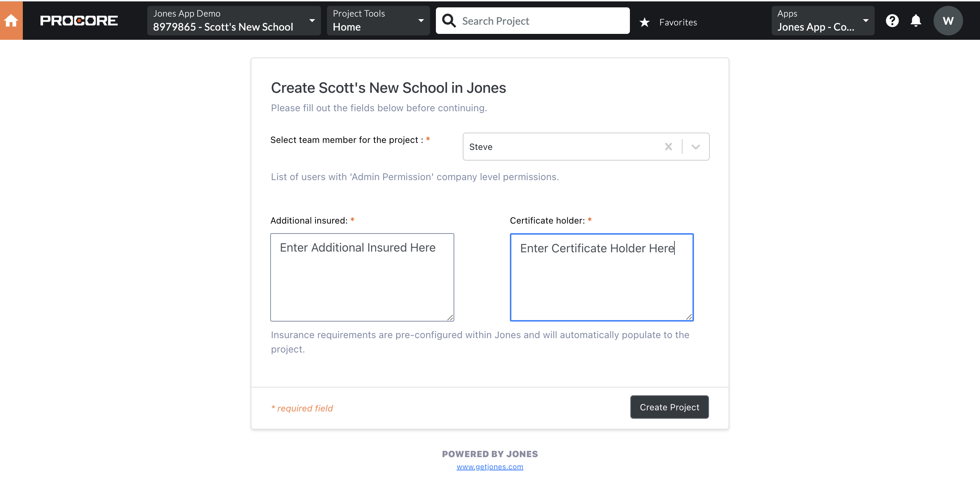Click the Create Project button
Image resolution: width=980 pixels, height=484 pixels.
click(669, 407)
